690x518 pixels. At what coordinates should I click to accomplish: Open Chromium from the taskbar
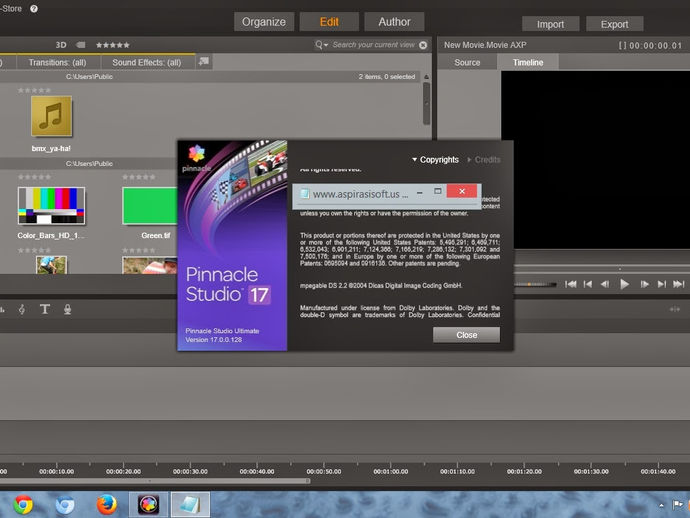[65, 504]
